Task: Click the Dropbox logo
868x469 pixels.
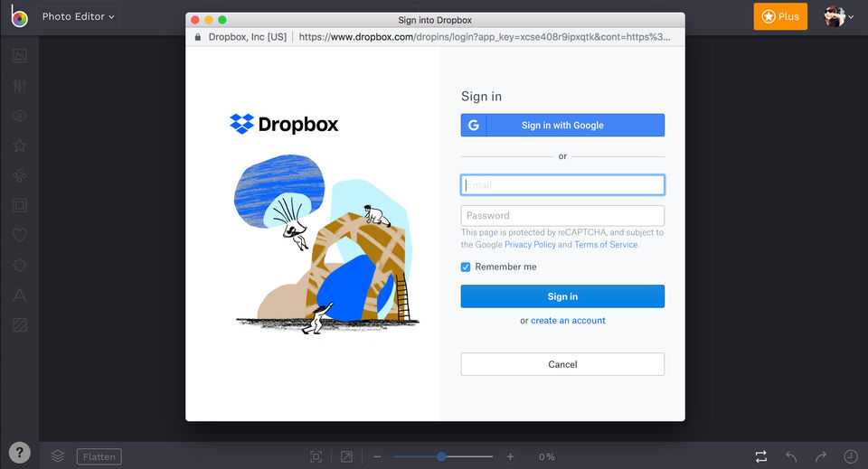Action: [284, 124]
